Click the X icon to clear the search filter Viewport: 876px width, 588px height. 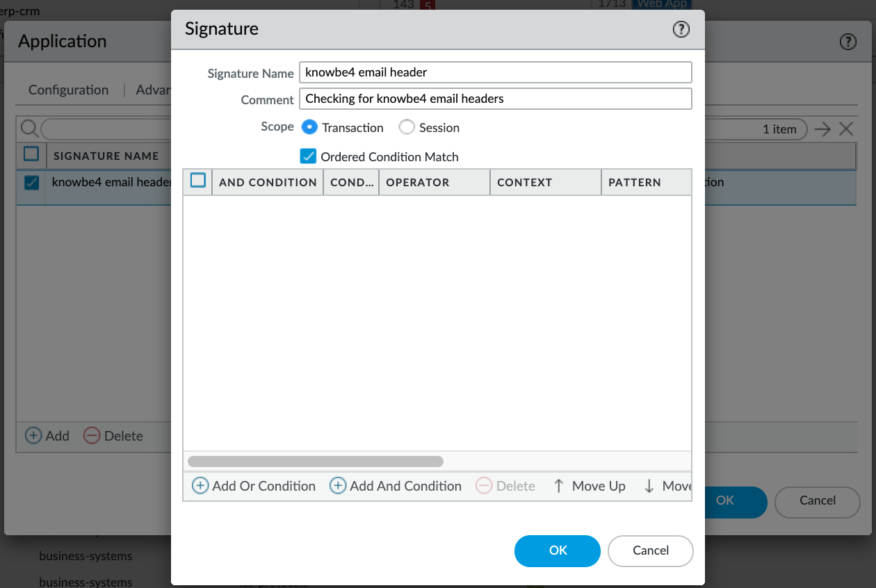(x=845, y=129)
